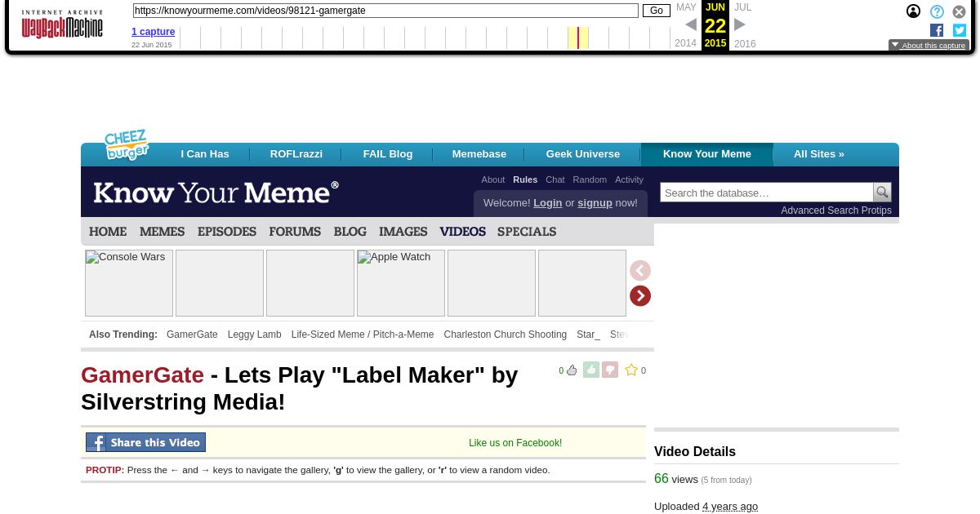Click the Rules link in header
The height and width of the screenshot is (514, 980).
click(x=525, y=179)
